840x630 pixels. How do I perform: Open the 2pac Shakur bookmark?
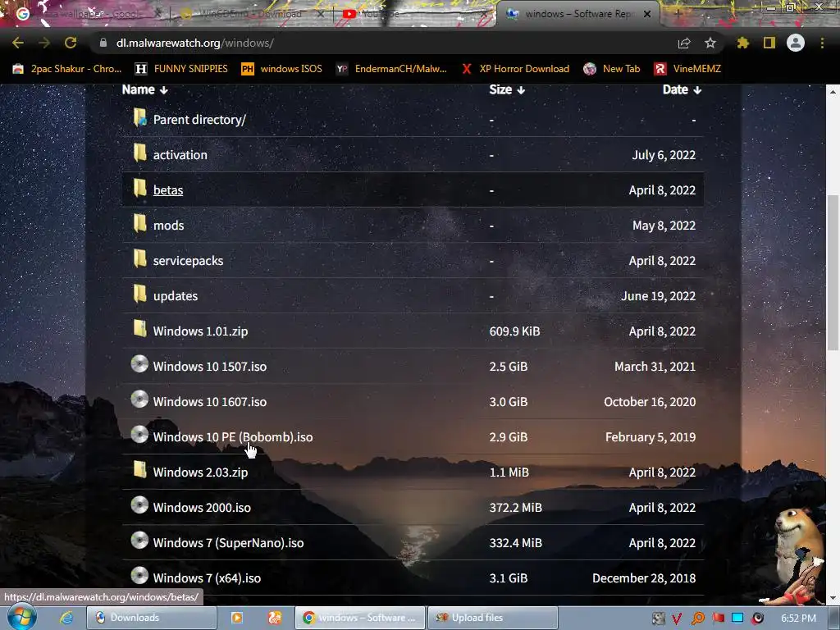pyautogui.click(x=67, y=69)
